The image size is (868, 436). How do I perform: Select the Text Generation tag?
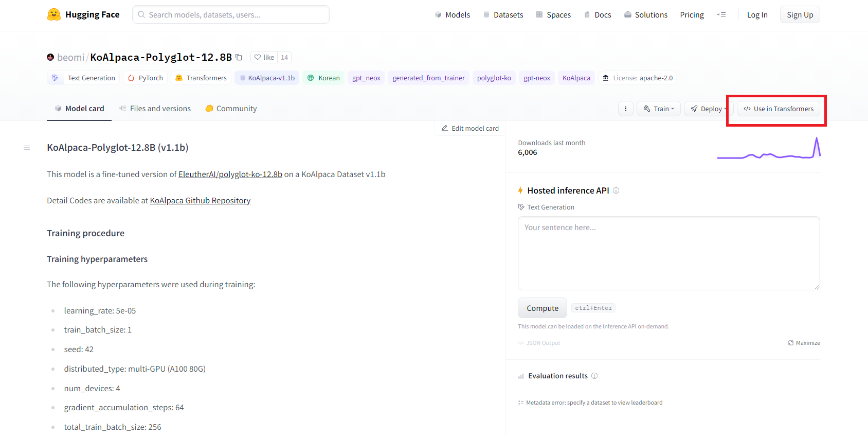(x=83, y=78)
